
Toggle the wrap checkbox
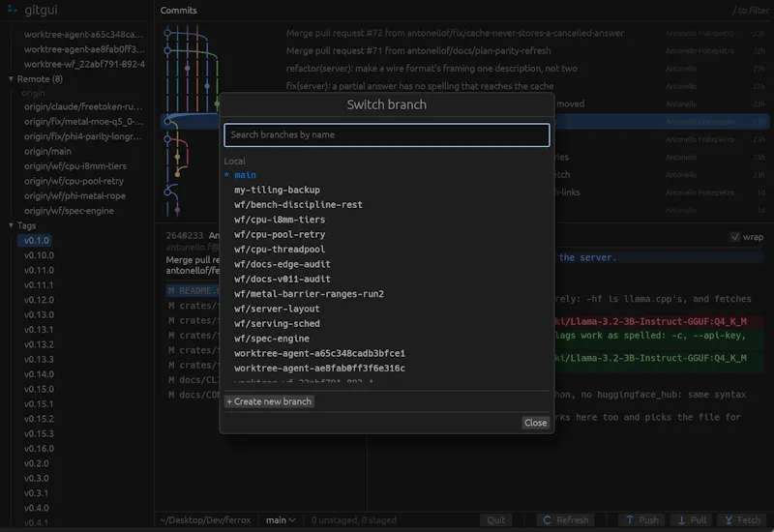point(735,237)
